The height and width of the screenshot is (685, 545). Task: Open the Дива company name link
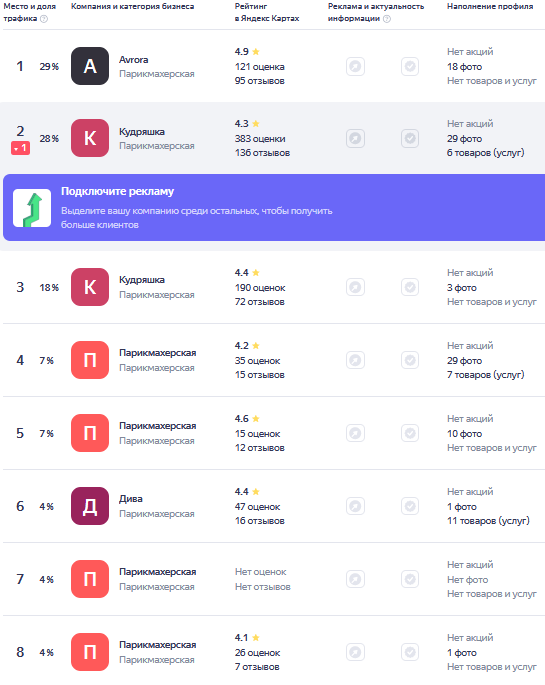pos(131,498)
